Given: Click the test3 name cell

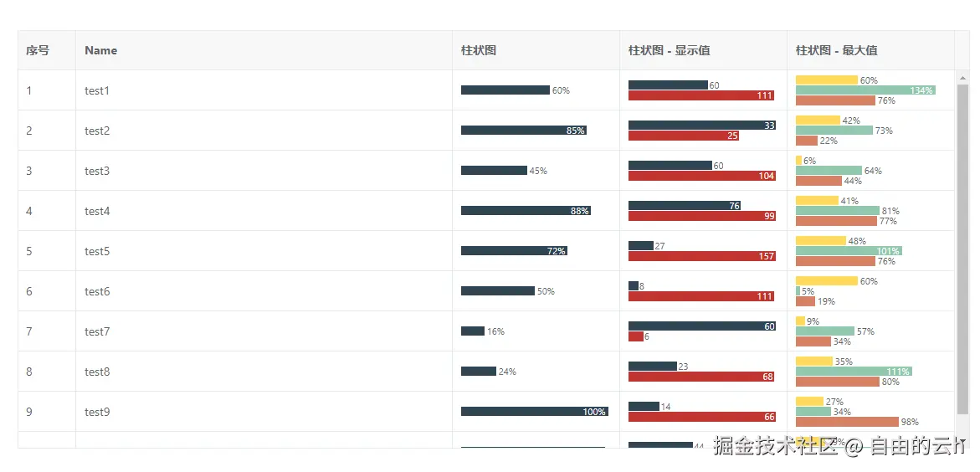Looking at the screenshot, I should point(97,171).
